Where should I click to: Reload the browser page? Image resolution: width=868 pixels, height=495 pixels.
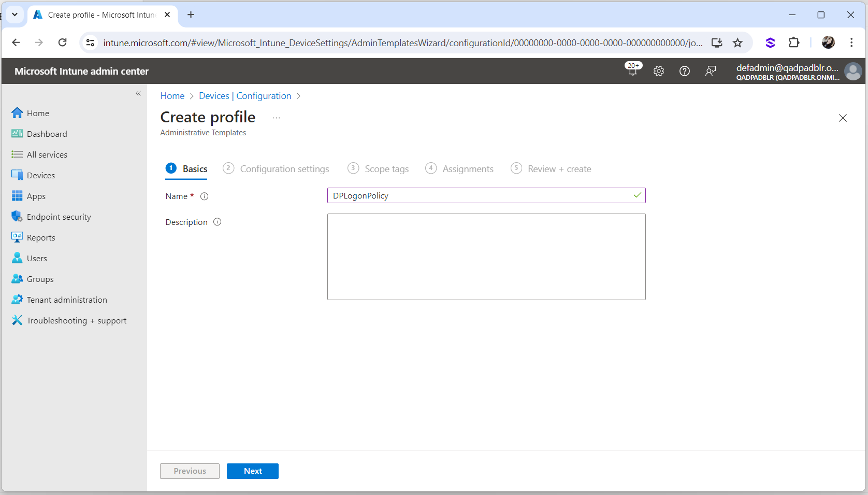tap(63, 43)
